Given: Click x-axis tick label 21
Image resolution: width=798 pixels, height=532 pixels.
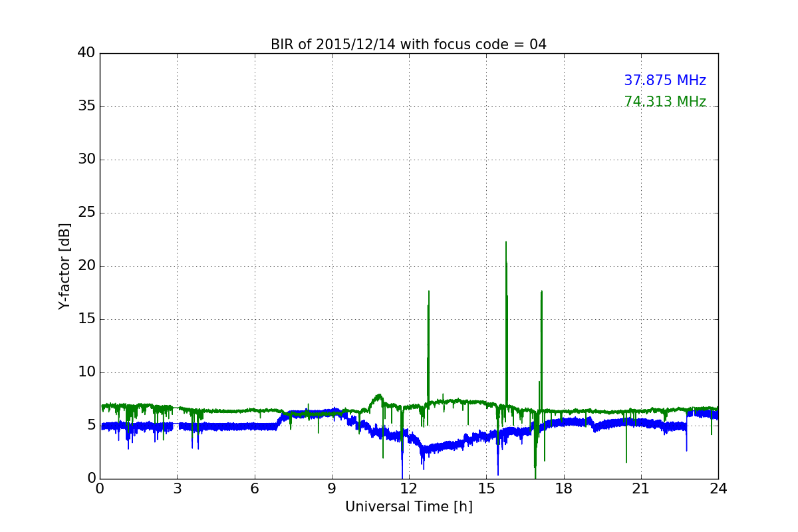Looking at the screenshot, I should point(641,489).
